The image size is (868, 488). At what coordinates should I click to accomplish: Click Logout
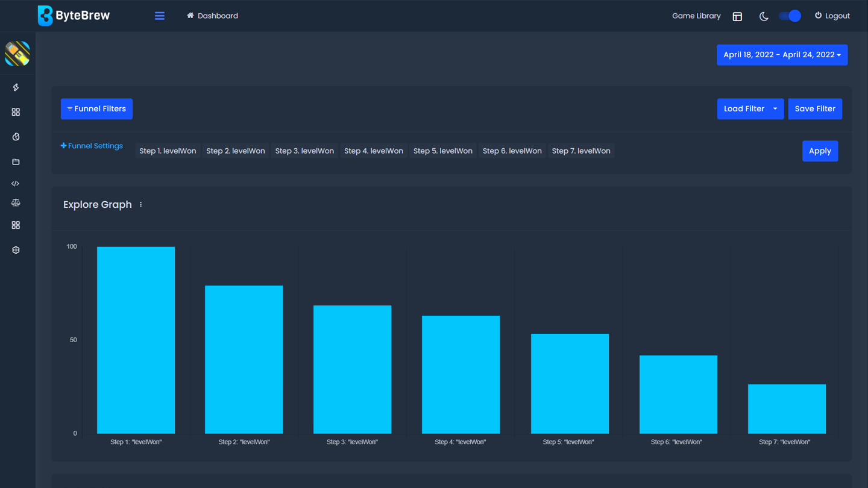tap(832, 16)
